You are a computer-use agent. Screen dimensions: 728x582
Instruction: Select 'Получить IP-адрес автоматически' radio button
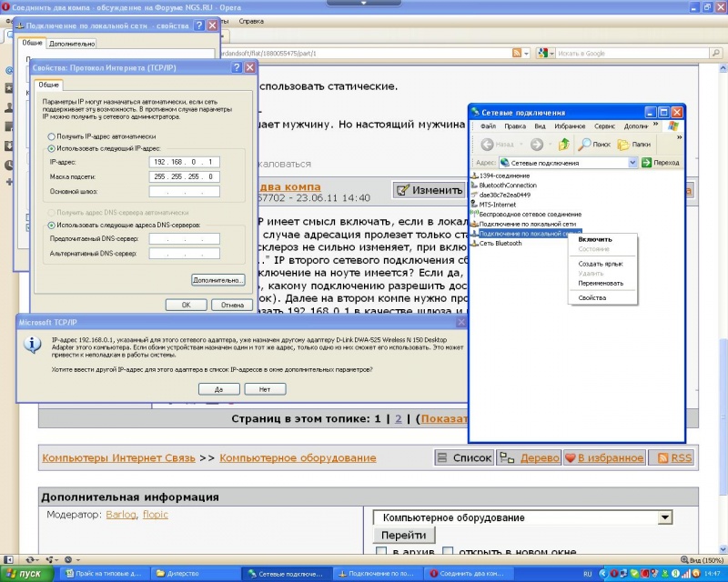[x=50, y=136]
